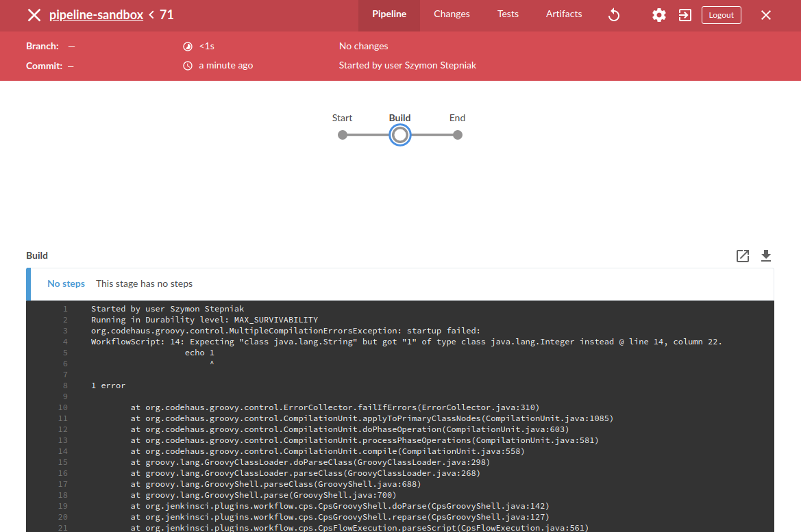The width and height of the screenshot is (801, 532).
Task: Click log line number 3
Action: (x=65, y=331)
